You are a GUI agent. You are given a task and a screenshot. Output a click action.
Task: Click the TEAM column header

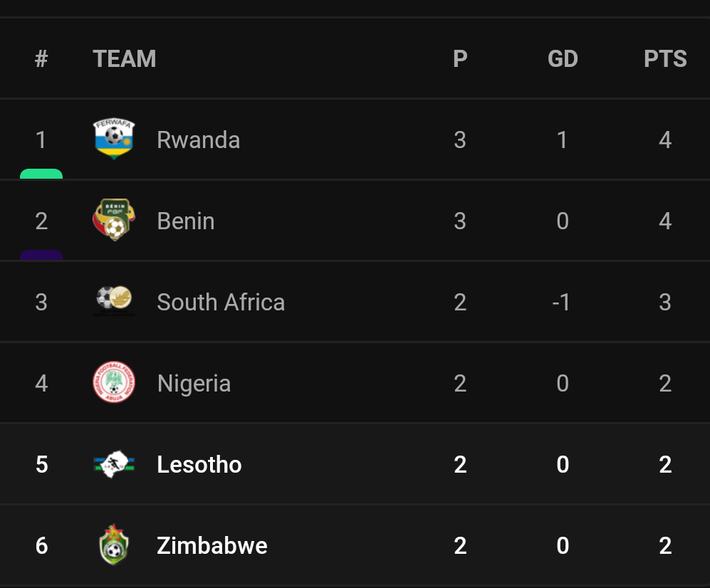[x=124, y=58]
